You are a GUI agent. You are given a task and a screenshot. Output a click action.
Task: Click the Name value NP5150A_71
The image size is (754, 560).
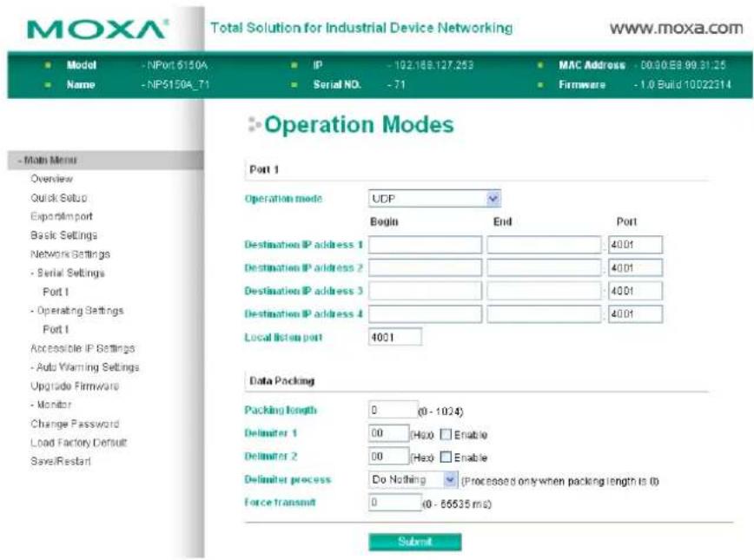point(178,84)
